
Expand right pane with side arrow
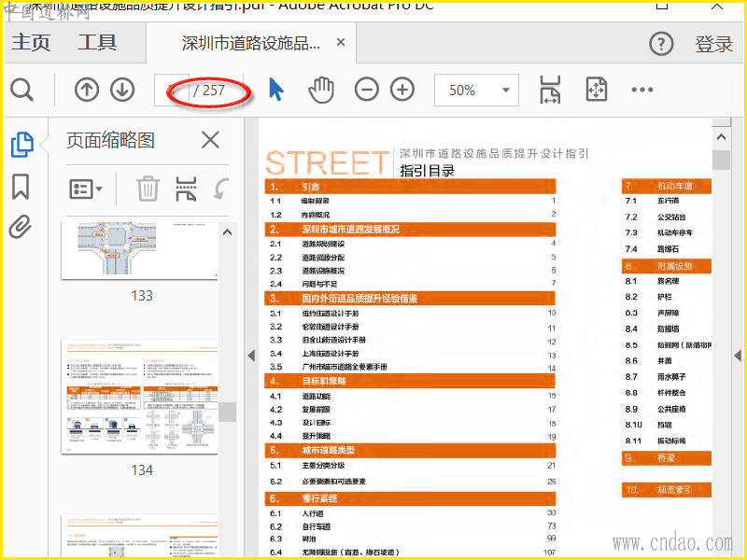point(738,356)
